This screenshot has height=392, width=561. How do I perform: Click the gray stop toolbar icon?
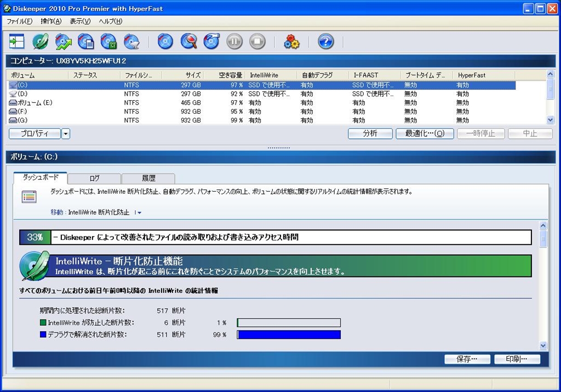[257, 42]
